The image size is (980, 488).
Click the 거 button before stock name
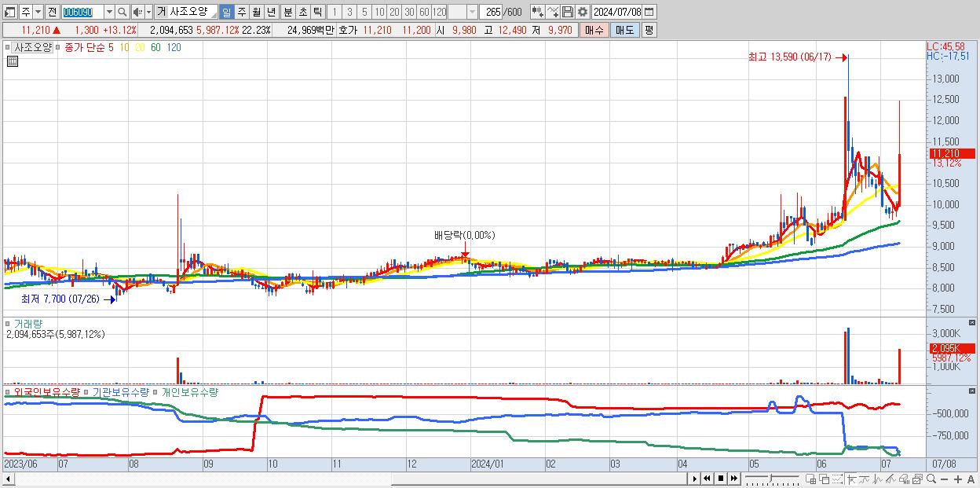(161, 12)
